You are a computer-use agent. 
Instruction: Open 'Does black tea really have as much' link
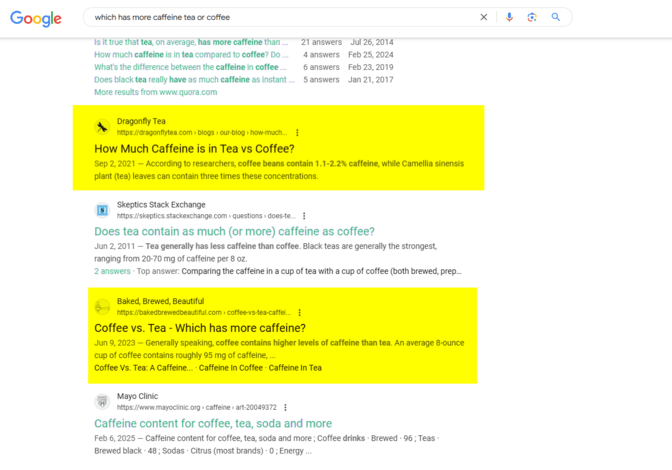(194, 79)
